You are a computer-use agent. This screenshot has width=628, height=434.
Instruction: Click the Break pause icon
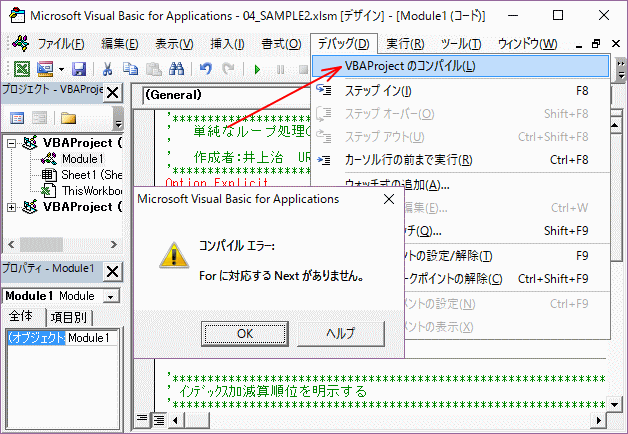tap(280, 70)
